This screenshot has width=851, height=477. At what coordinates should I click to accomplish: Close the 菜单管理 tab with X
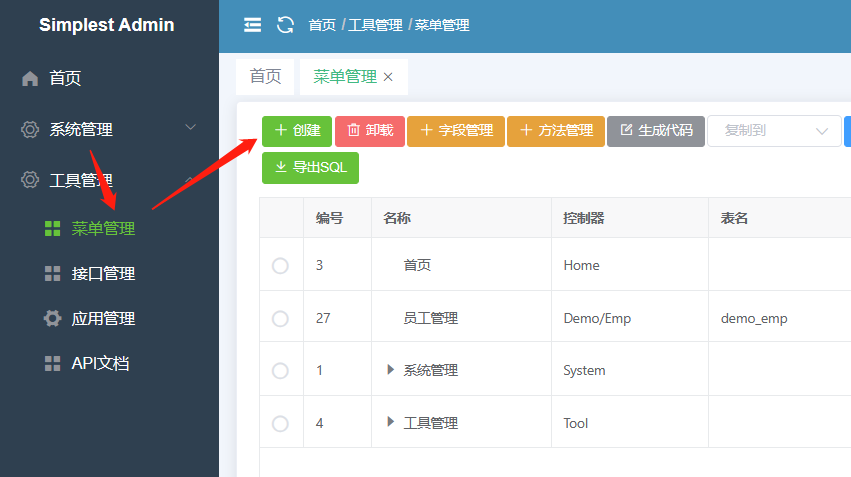click(389, 77)
